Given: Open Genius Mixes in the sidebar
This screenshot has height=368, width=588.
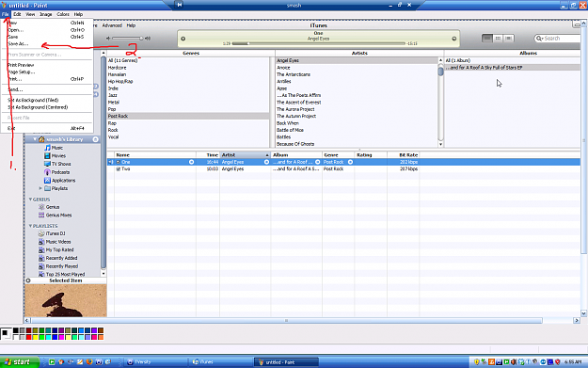Looking at the screenshot, I should (56, 216).
